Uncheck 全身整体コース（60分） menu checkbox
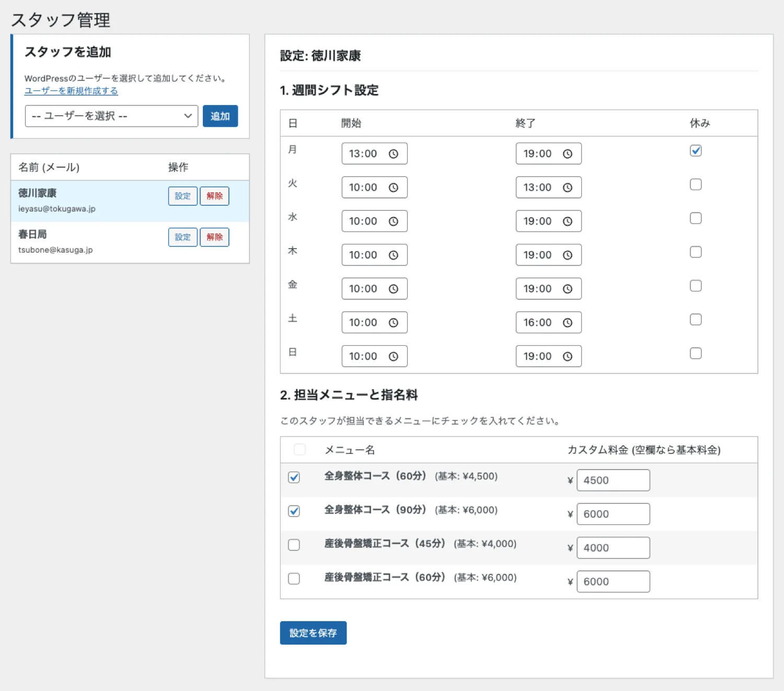 click(294, 477)
